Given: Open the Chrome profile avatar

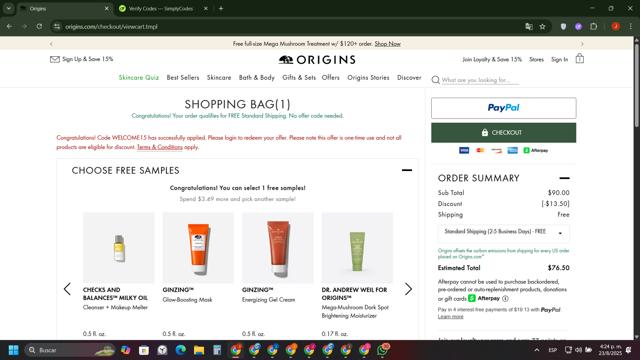Looking at the screenshot, I should tap(616, 27).
